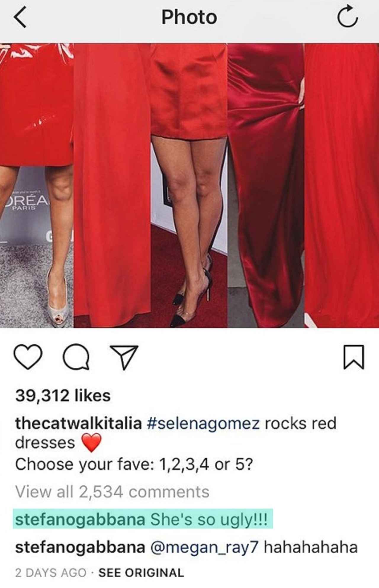Image resolution: width=379 pixels, height=588 pixels.
Task: Open stefanogabbana profile in hahahahaha reply
Action: (80, 547)
